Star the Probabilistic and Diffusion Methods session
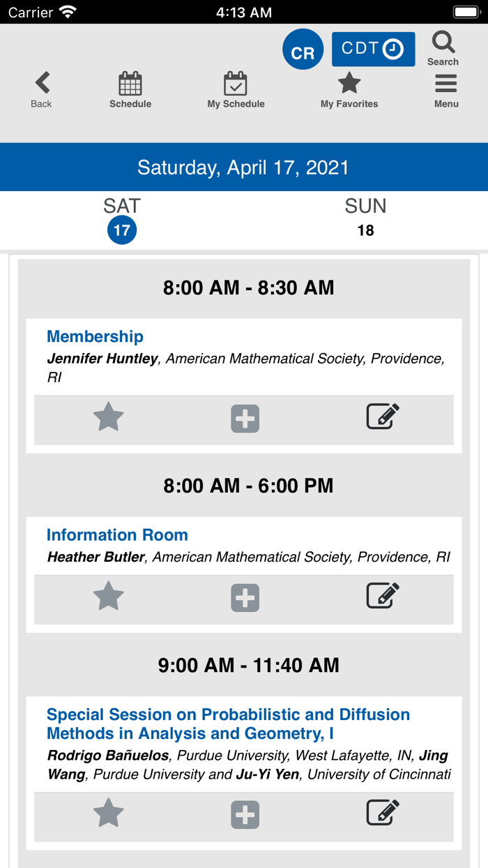 (x=108, y=814)
